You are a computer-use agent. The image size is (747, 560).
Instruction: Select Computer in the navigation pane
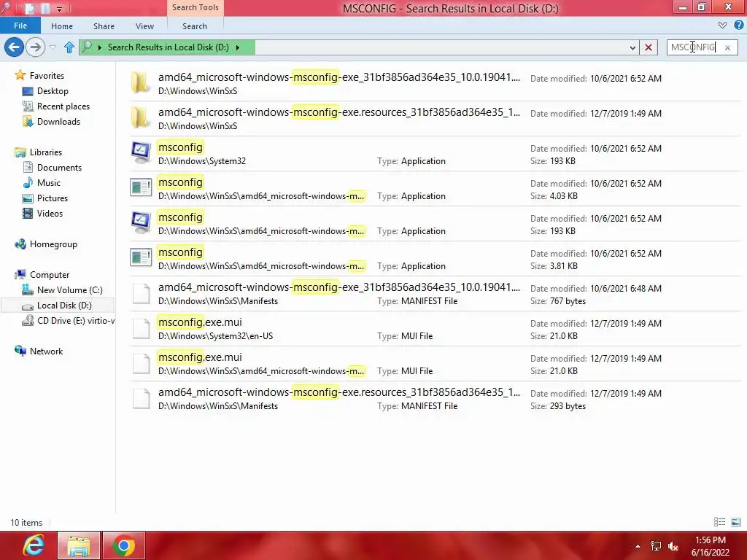point(42,275)
